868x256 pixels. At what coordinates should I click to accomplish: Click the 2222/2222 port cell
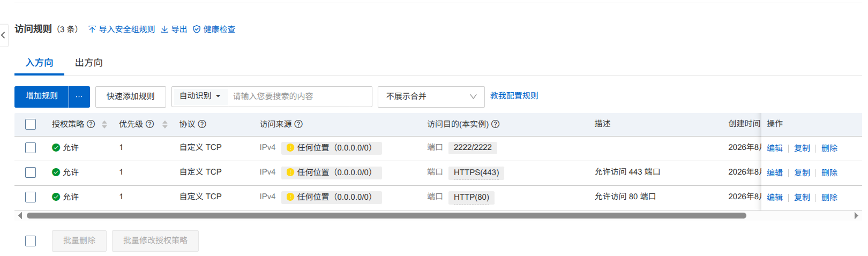(x=473, y=148)
